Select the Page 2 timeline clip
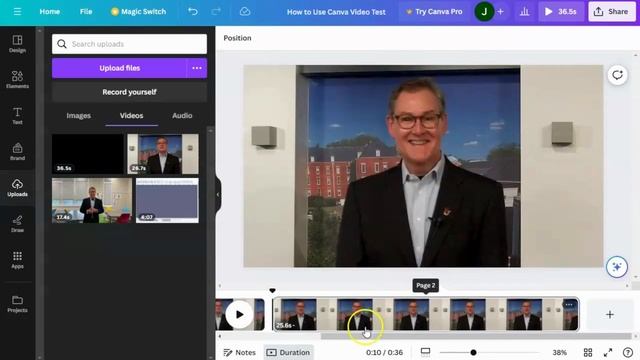 pyautogui.click(x=425, y=314)
